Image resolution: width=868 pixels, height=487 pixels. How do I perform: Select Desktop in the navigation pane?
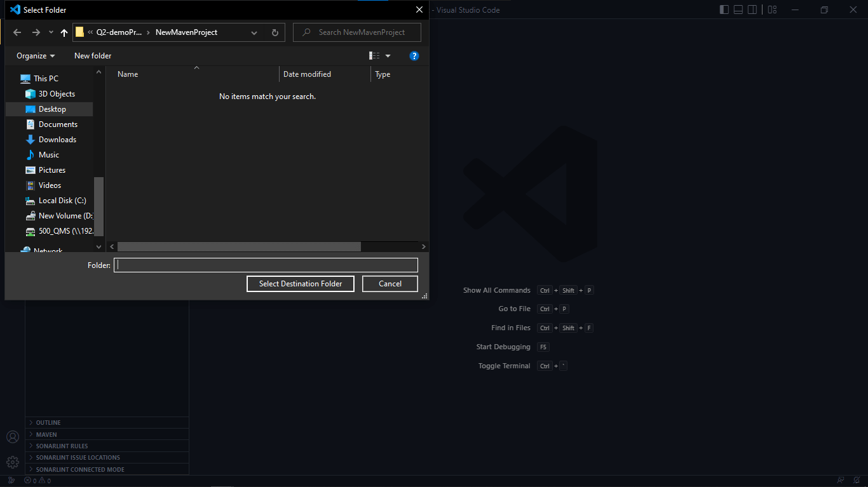pos(52,109)
